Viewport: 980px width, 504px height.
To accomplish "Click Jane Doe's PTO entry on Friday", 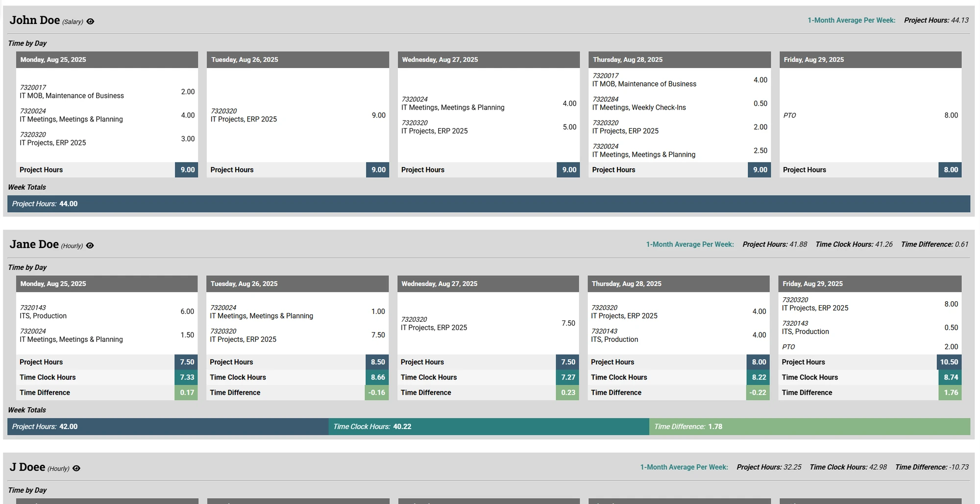I will pos(870,347).
